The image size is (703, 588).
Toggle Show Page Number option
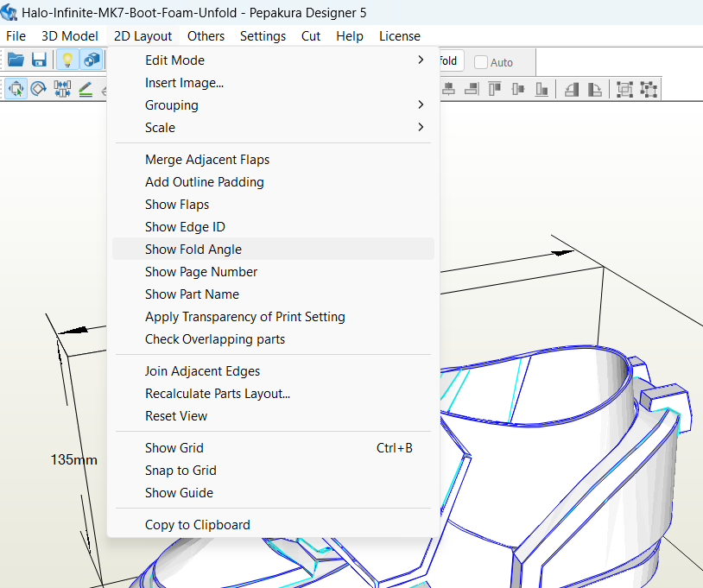(x=273, y=272)
